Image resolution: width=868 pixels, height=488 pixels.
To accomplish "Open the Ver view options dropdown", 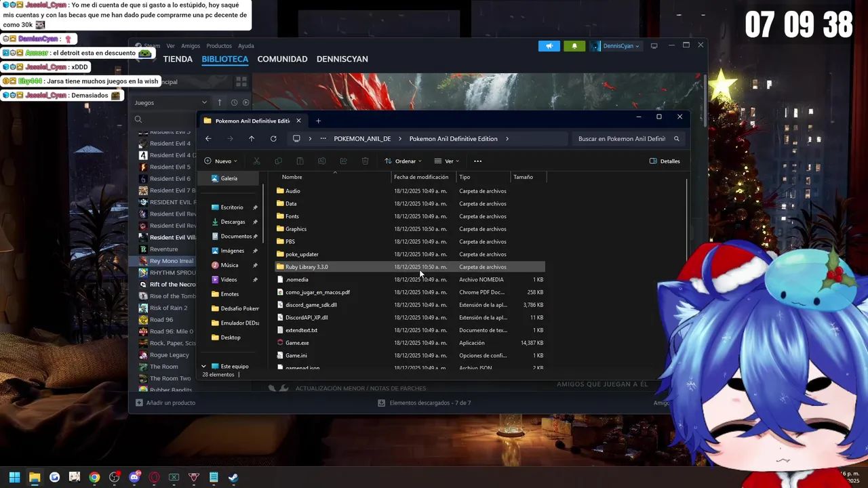I will point(447,161).
